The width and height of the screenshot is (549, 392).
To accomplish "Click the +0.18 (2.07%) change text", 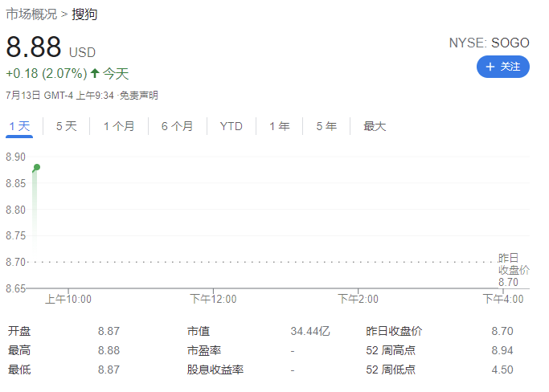I will tap(46, 74).
